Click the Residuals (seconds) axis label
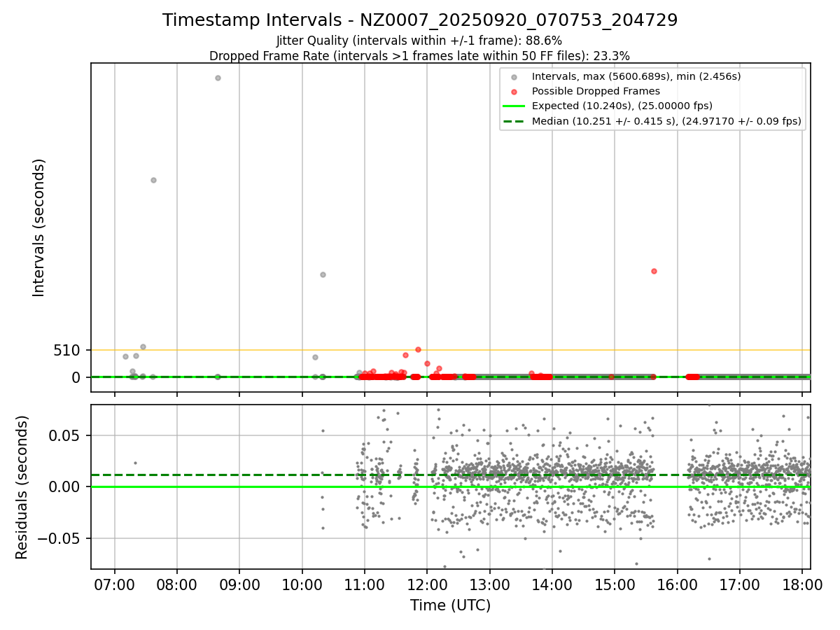 (22, 487)
